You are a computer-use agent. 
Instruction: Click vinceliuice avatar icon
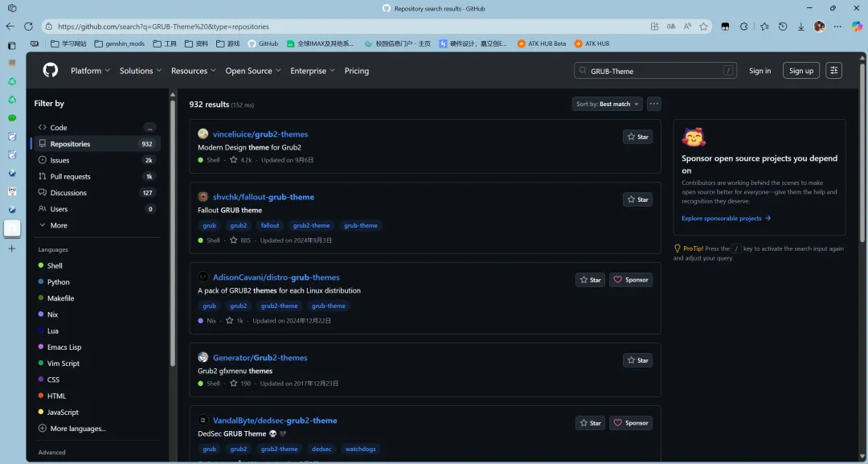[203, 134]
